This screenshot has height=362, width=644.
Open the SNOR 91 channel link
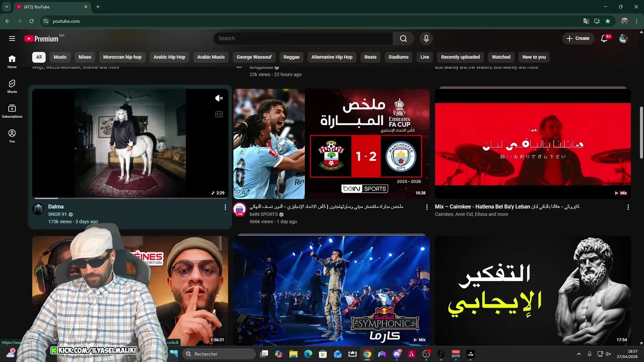click(57, 214)
